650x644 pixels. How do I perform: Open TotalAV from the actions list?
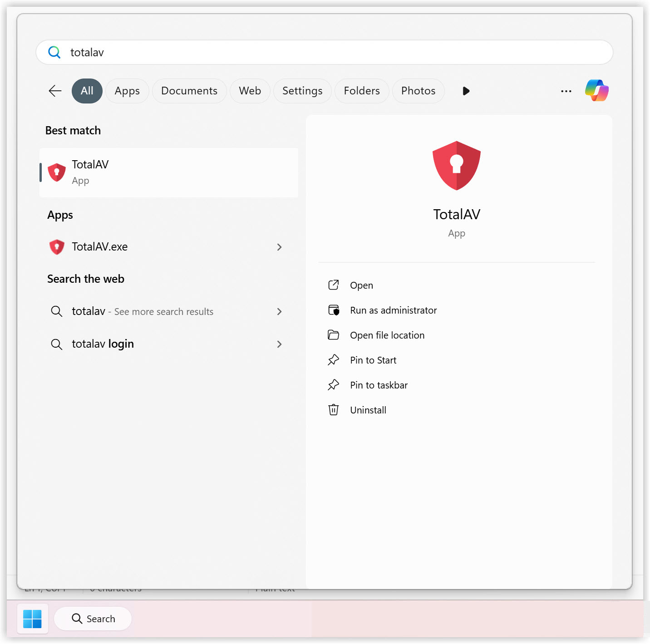click(x=361, y=285)
